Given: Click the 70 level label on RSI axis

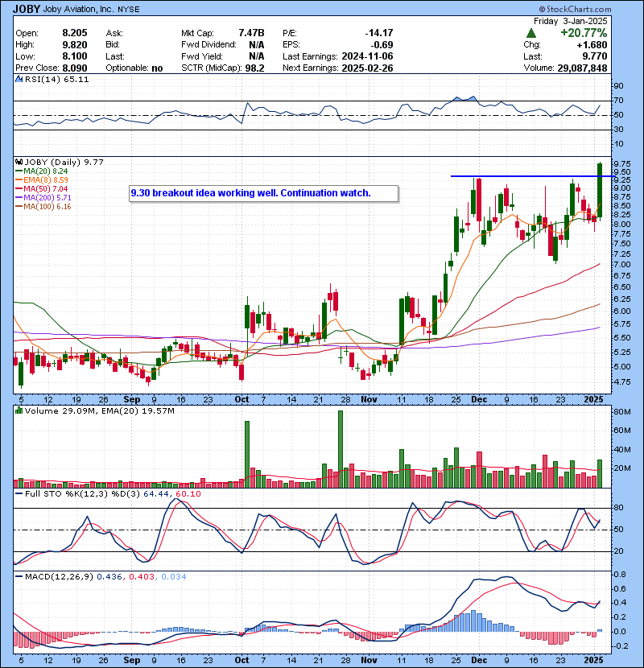Looking at the screenshot, I should coord(618,101).
